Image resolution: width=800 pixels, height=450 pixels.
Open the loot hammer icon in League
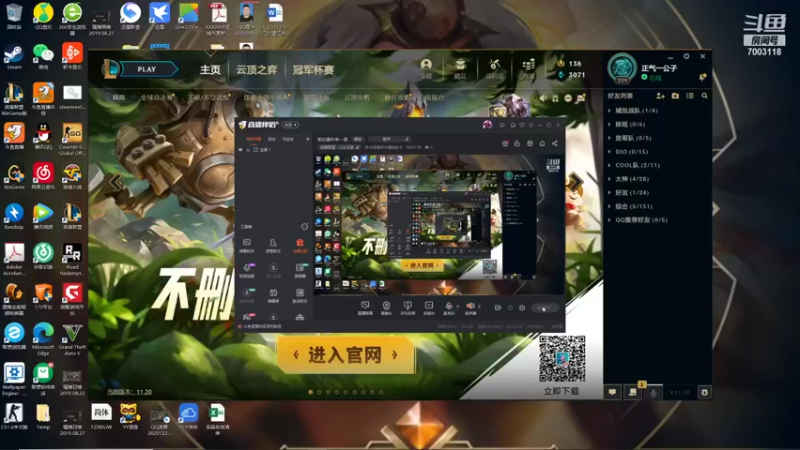(x=494, y=68)
